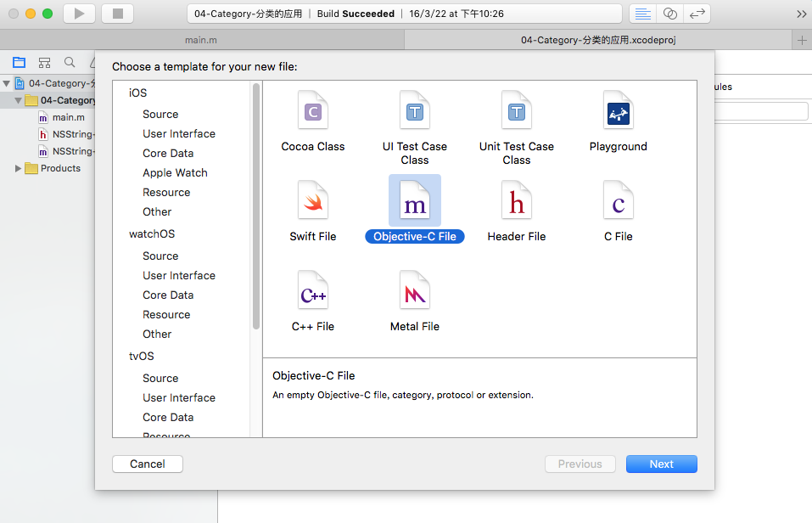Open the project navigator folder icon
The height and width of the screenshot is (523, 812).
20,63
